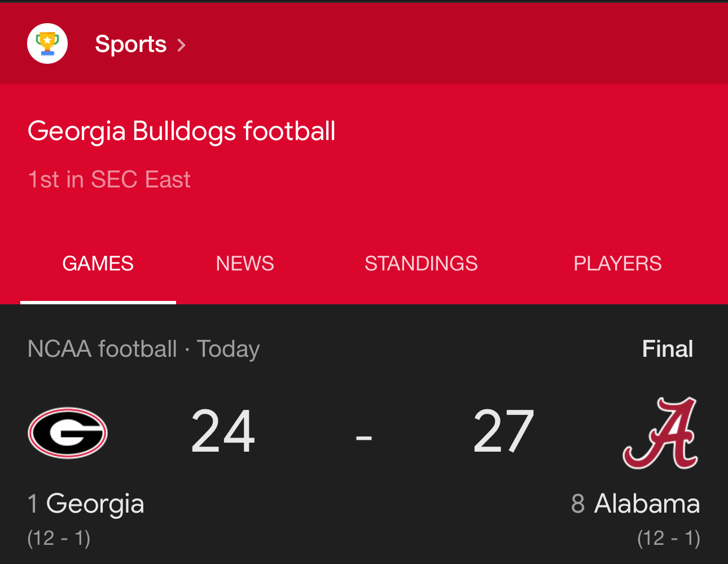This screenshot has height=564, width=728.
Task: Go to the PLAYERS tab
Action: click(617, 264)
